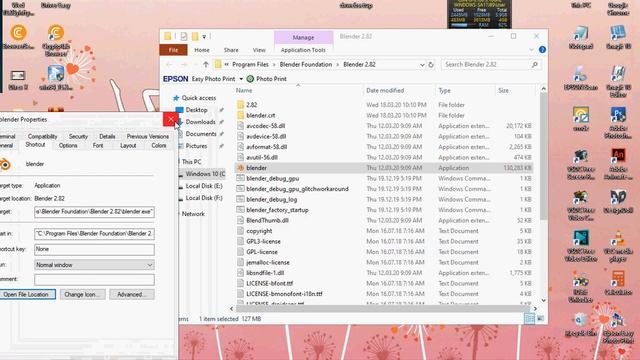The height and width of the screenshot is (360, 640).
Task: Click the Manage contextual tab
Action: tap(303, 37)
